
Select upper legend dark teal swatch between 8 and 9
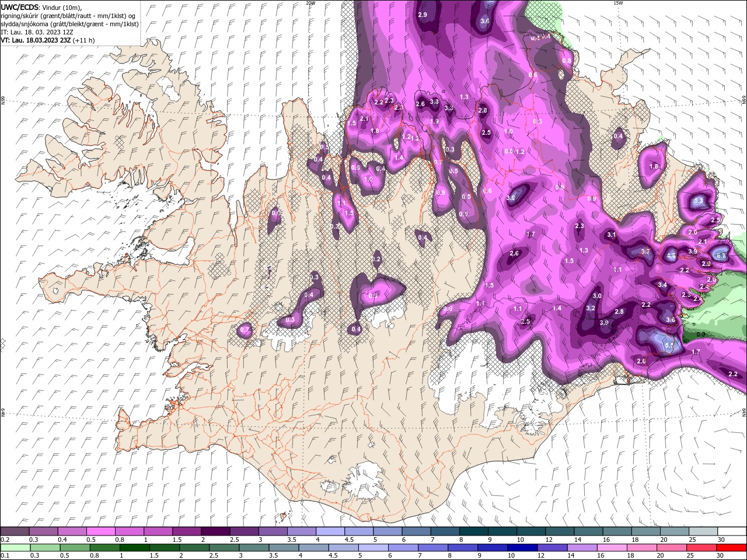click(x=474, y=532)
